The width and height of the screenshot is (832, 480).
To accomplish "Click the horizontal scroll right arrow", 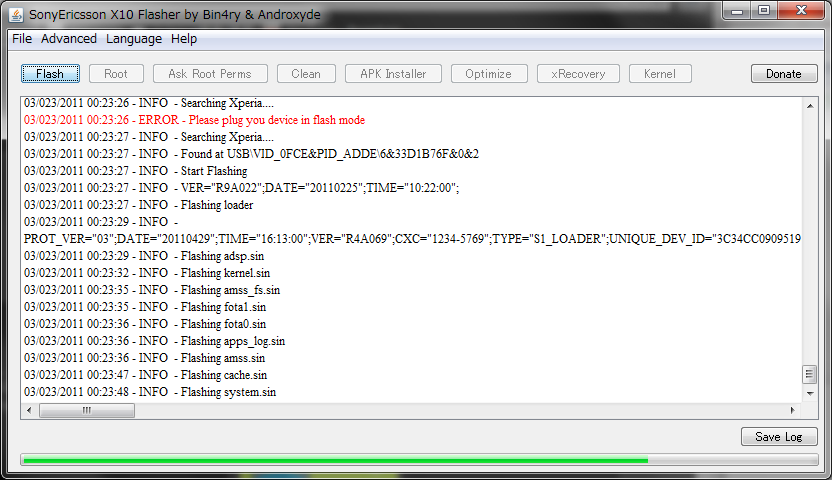I will pyautogui.click(x=793, y=410).
